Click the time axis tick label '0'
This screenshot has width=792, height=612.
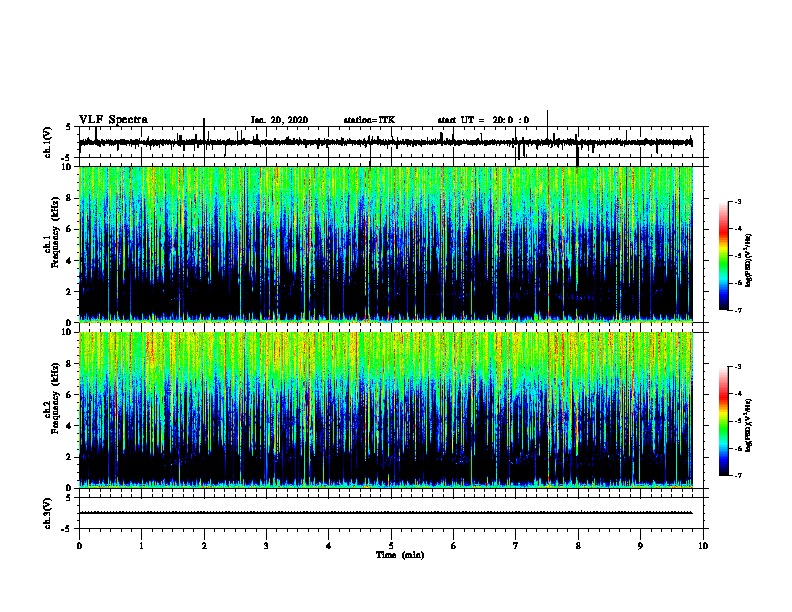[79, 546]
